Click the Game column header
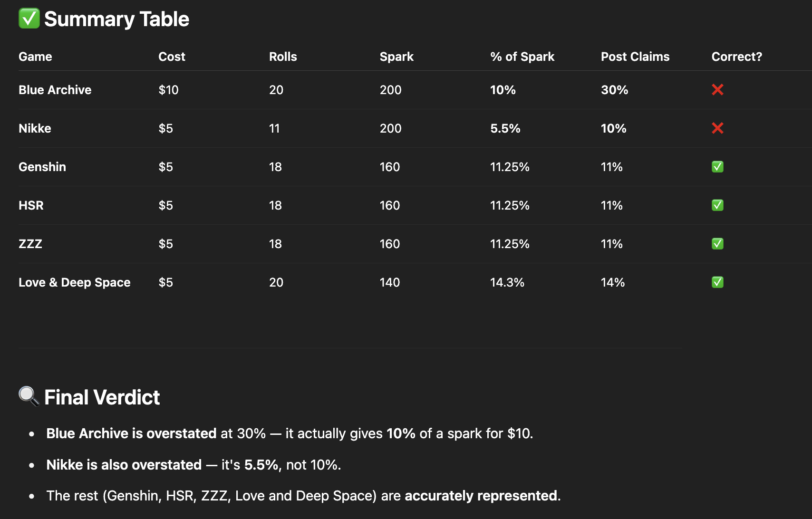812x519 pixels. pos(35,57)
